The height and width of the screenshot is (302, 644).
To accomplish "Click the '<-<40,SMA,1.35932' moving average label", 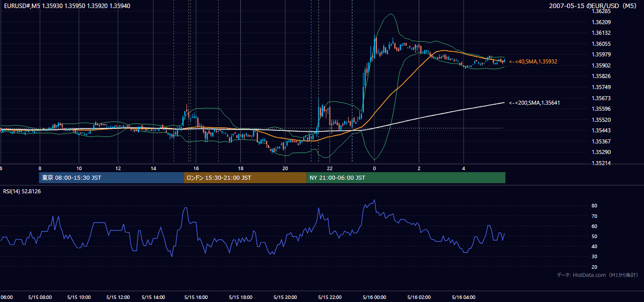I will [x=533, y=61].
